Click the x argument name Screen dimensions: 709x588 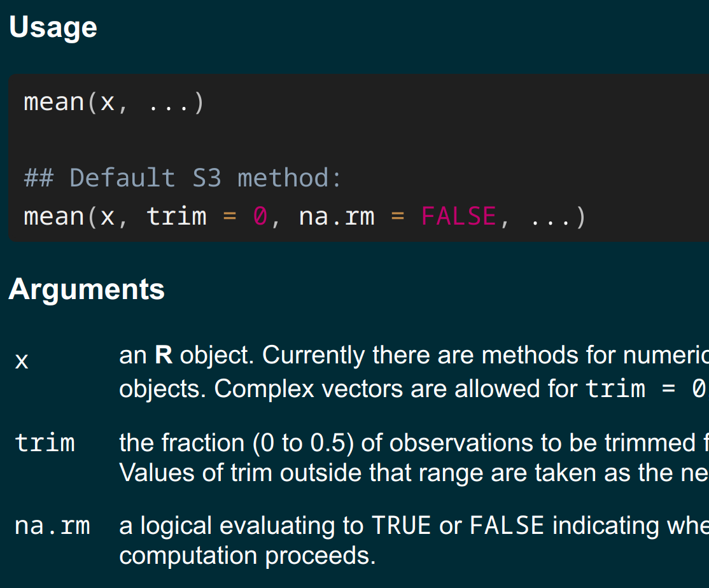22,361
